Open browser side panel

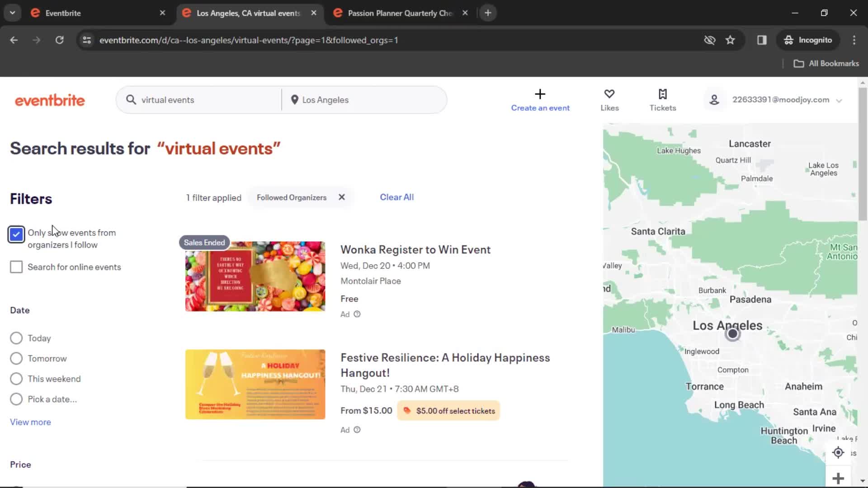pyautogui.click(x=762, y=40)
